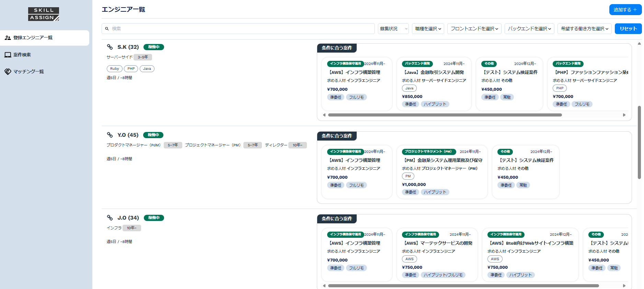Screen dimensions: 644x289
Task: Click the horizontal scrollbar in J.O's project list
Action: [463, 286]
